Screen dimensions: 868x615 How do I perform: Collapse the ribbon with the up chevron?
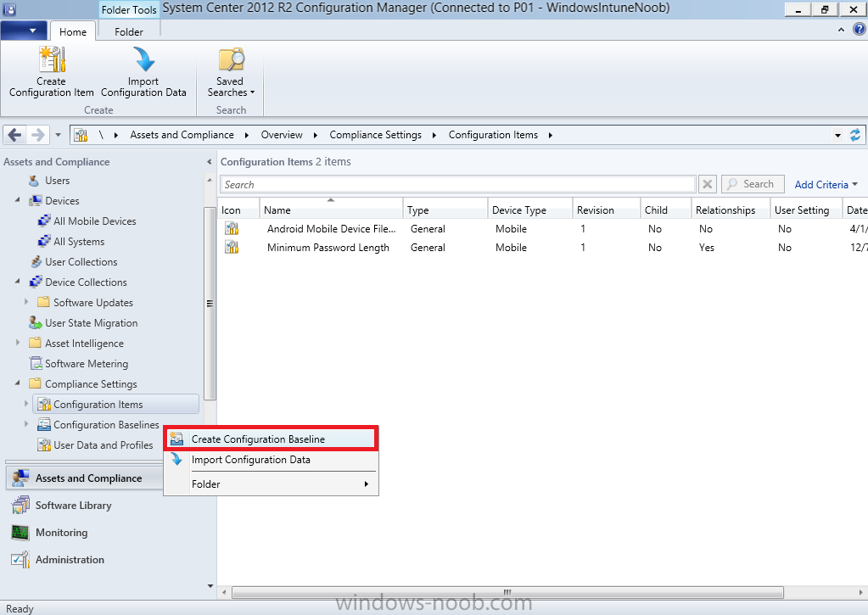[x=841, y=30]
